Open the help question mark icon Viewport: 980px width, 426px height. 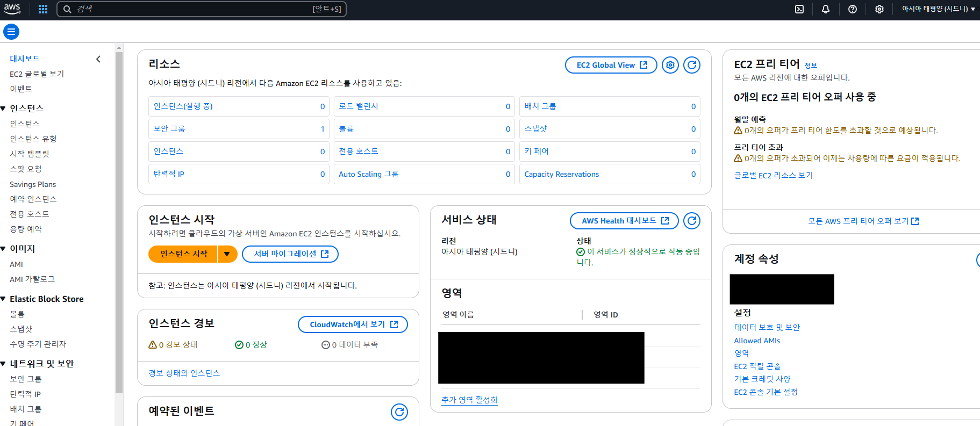(853, 9)
